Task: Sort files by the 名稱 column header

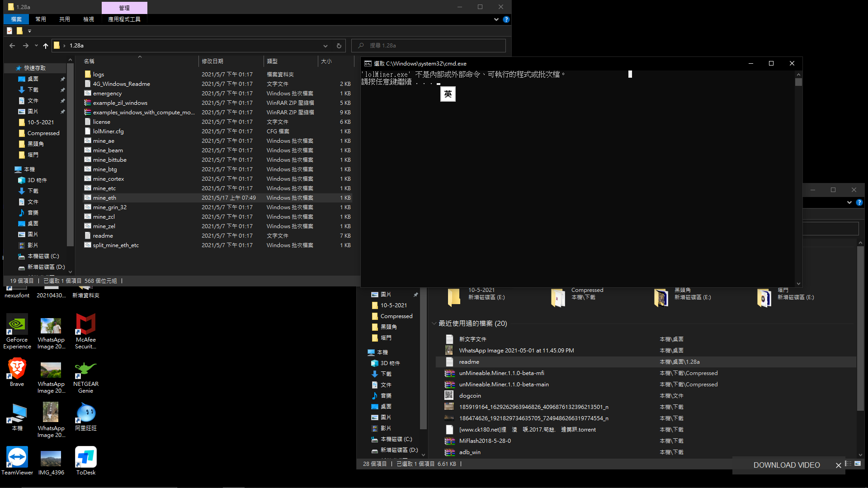Action: [x=140, y=61]
